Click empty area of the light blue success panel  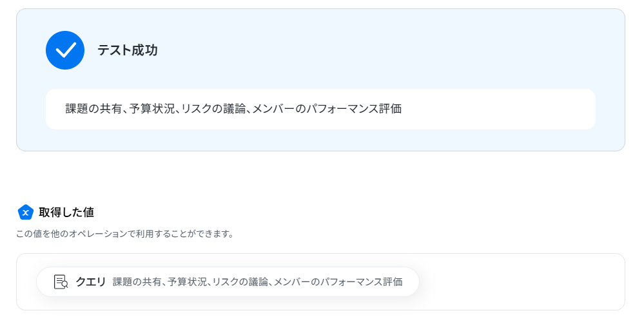pyautogui.click(x=369, y=49)
